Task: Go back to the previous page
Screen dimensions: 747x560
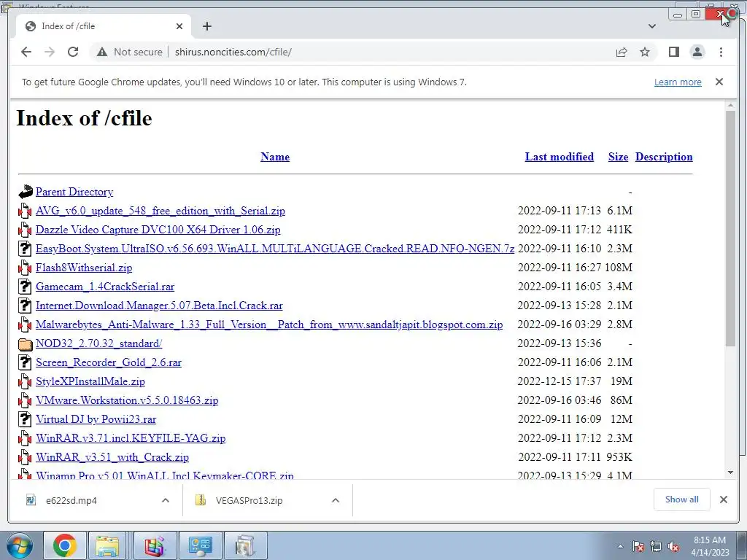Action: 26,52
